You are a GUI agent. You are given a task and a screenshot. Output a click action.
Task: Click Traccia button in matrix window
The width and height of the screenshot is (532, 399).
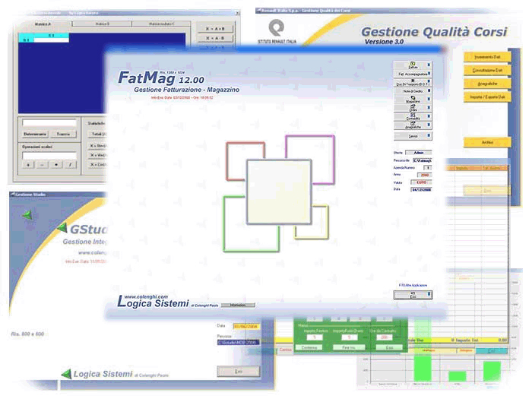pyautogui.click(x=63, y=135)
